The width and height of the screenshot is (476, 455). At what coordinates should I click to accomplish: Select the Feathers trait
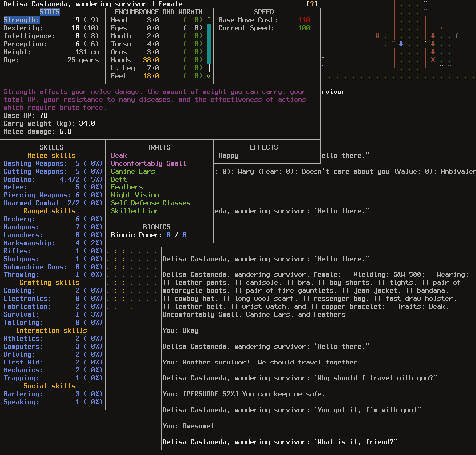pyautogui.click(x=127, y=187)
